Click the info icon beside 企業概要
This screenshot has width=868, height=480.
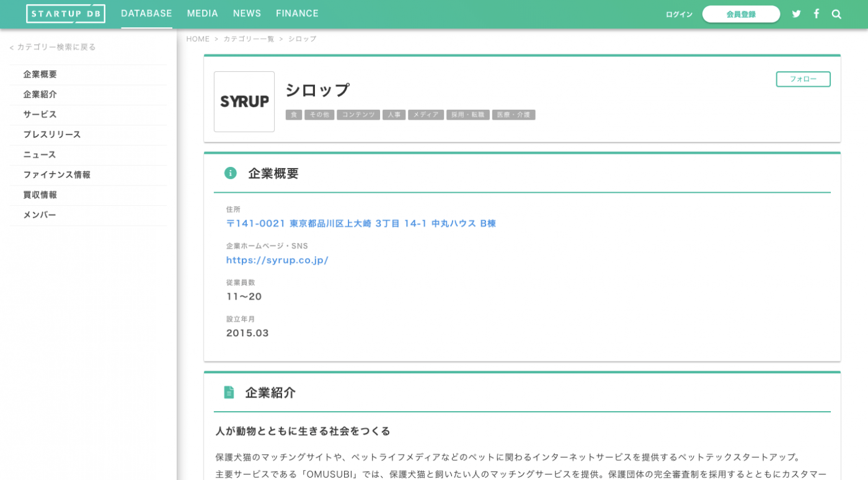click(x=231, y=173)
